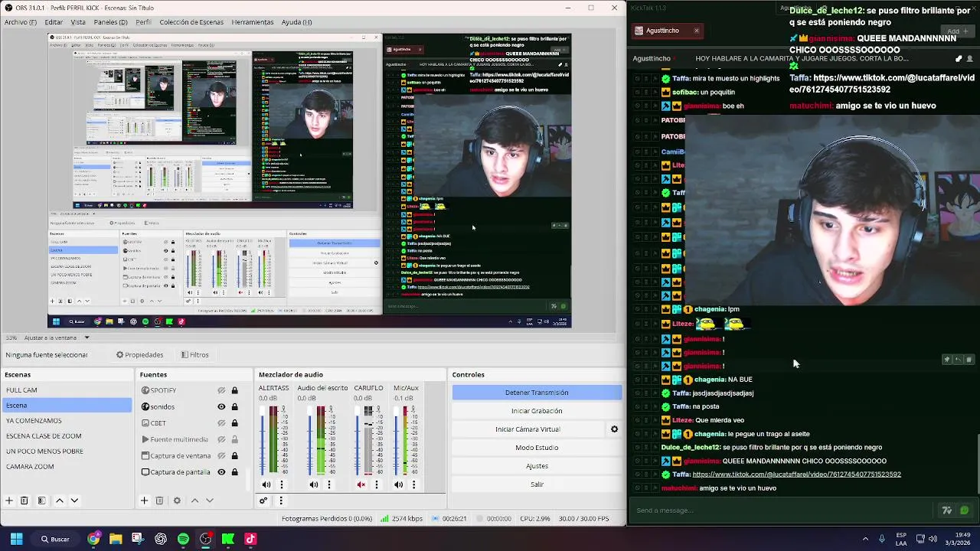Click Iniciar Cámara Virtual button

pyautogui.click(x=528, y=429)
